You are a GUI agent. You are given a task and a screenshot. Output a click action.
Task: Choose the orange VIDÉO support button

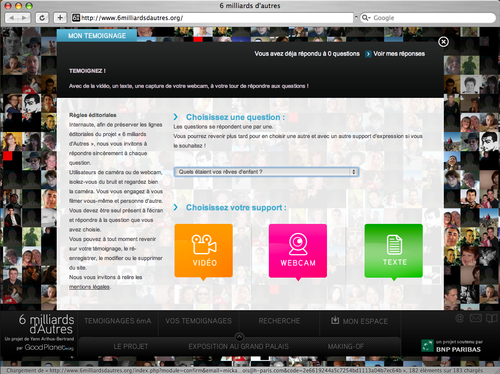[x=204, y=250]
